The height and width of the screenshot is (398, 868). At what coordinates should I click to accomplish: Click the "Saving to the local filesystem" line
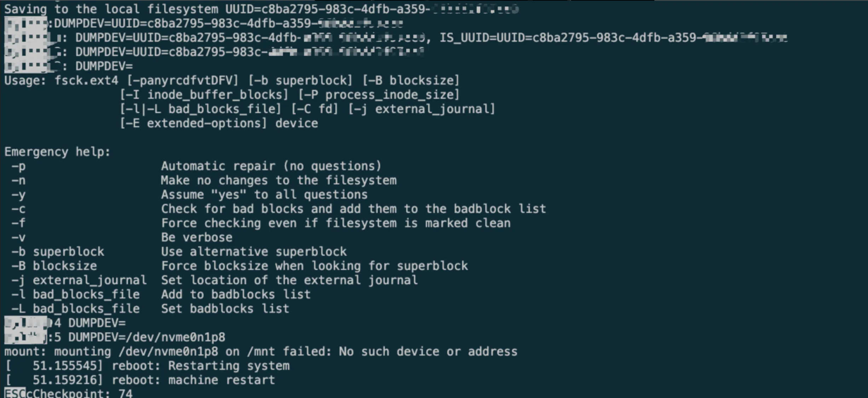pos(111,9)
